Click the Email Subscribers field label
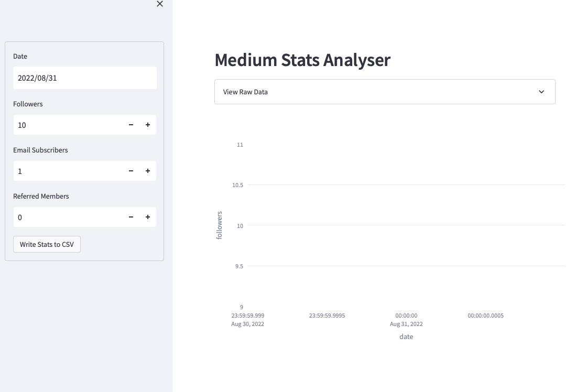The image size is (574, 392). [x=40, y=150]
